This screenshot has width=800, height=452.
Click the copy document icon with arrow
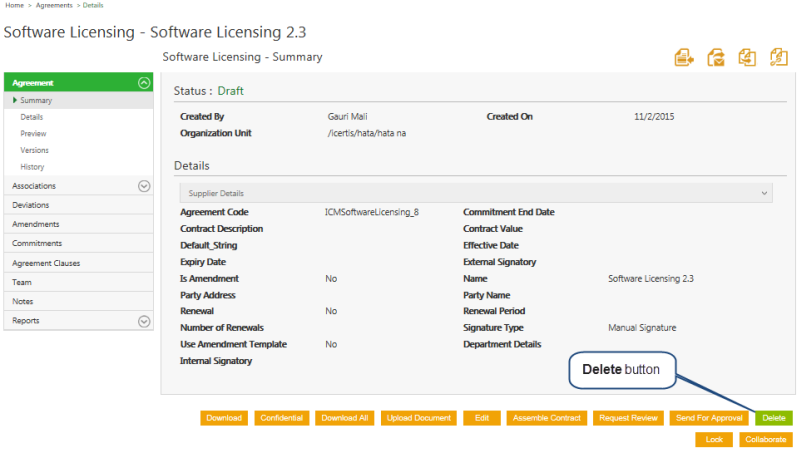point(747,57)
